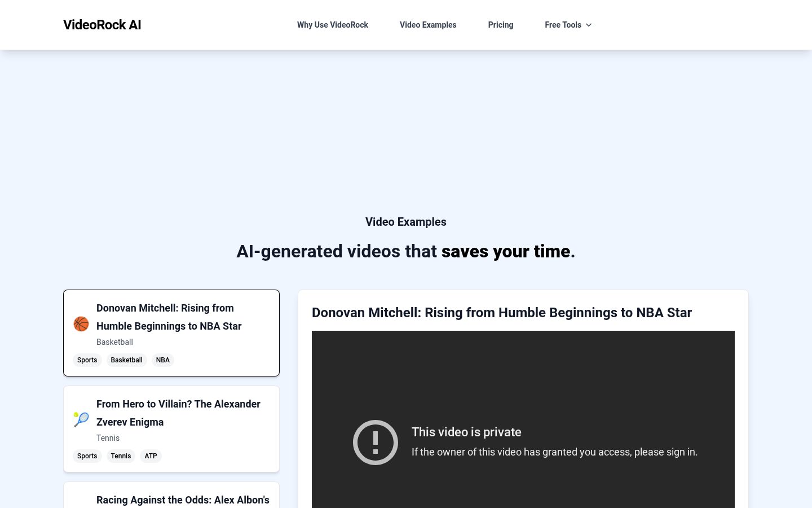
Task: Click the 'please sign in' video message
Action: pos(554,452)
